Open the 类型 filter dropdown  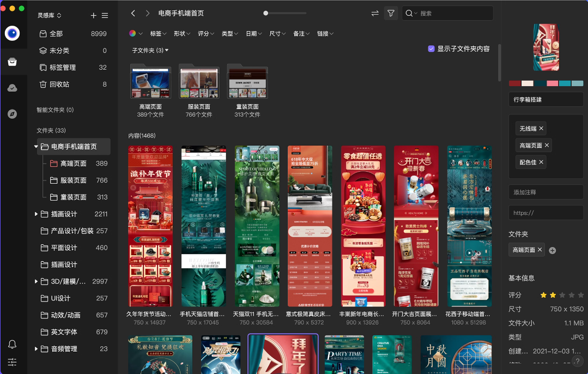click(x=229, y=33)
